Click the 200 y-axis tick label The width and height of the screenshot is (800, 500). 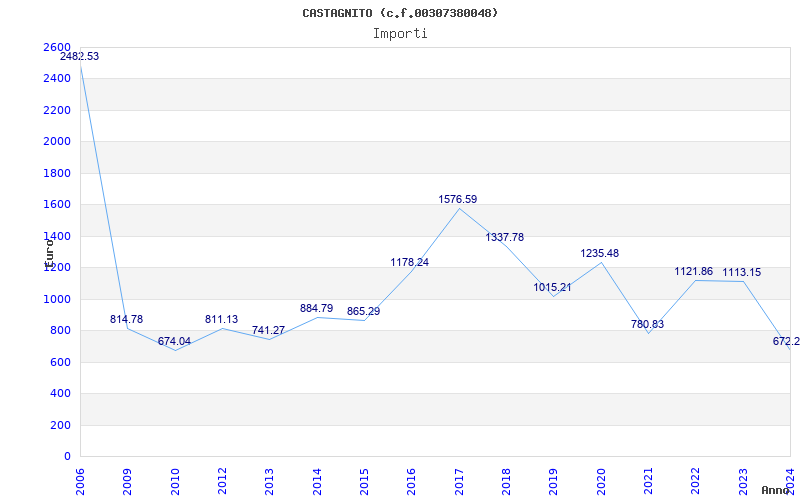click(60, 425)
